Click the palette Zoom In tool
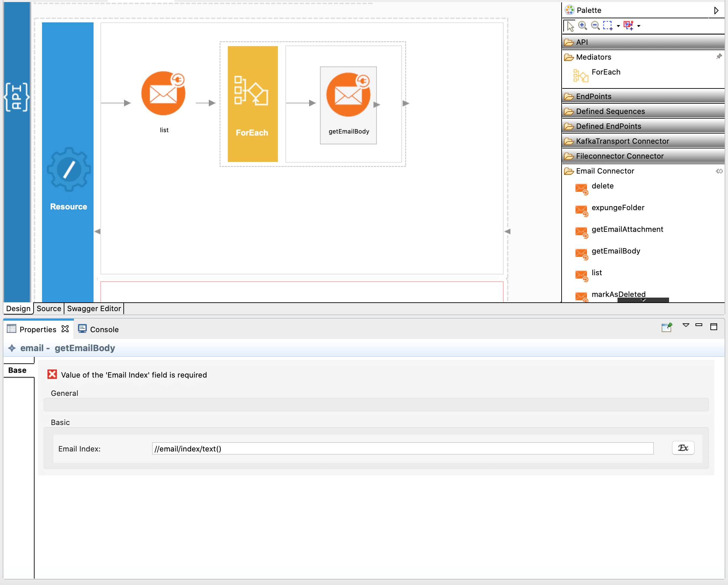Image resolution: width=728 pixels, height=585 pixels. point(583,26)
